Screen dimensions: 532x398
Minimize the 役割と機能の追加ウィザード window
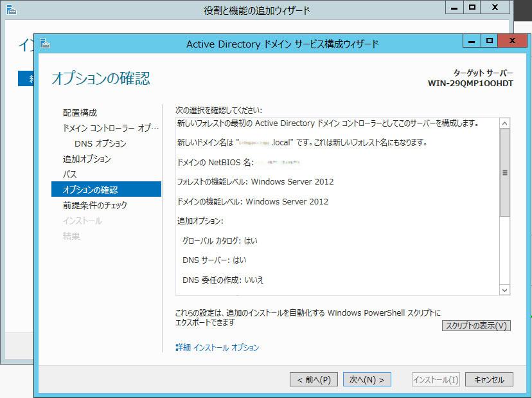[454, 8]
